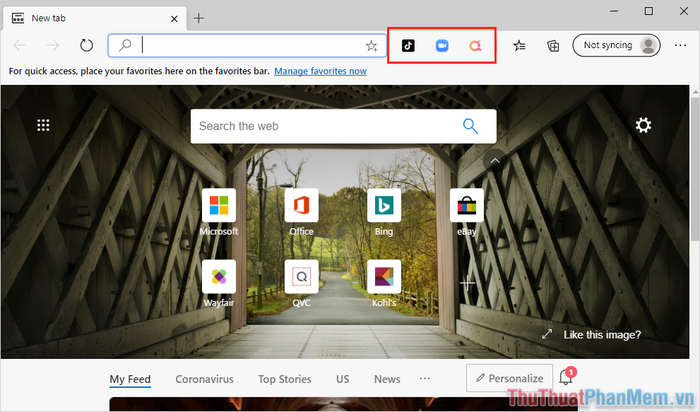The image size is (700, 412).
Task: Switch to the News feed tab
Action: coord(387,379)
